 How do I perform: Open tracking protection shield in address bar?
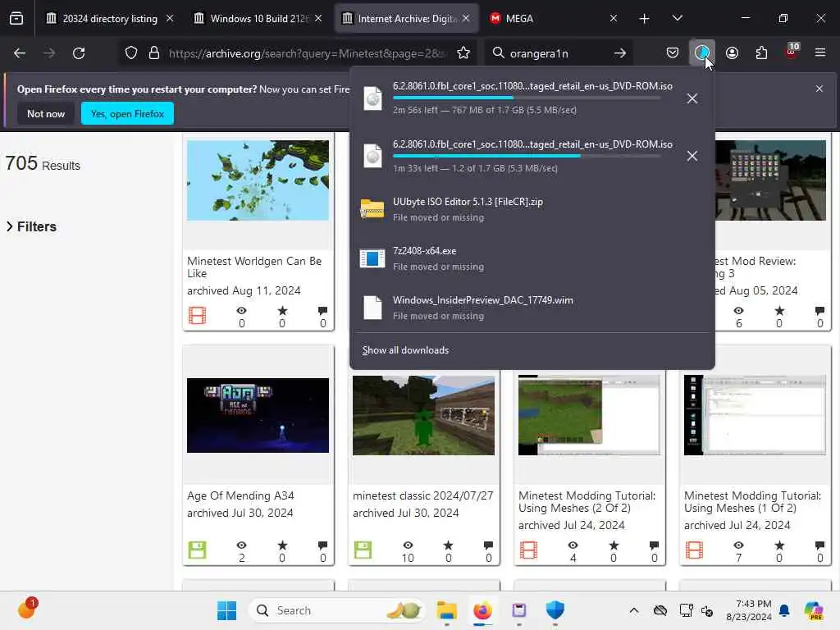[x=131, y=53]
